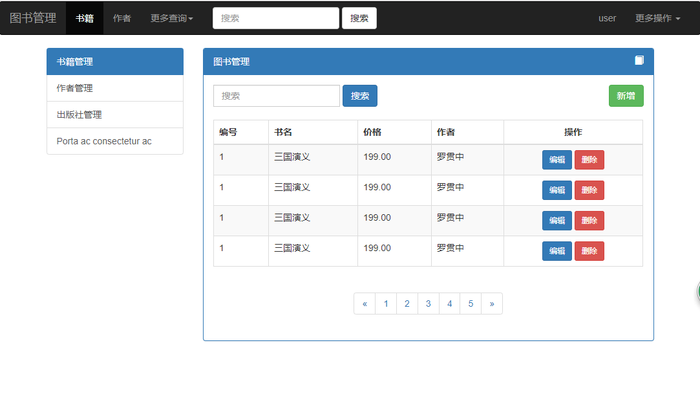Click 编辑 button in the first table row
Image resolution: width=700 pixels, height=398 pixels.
(x=557, y=160)
